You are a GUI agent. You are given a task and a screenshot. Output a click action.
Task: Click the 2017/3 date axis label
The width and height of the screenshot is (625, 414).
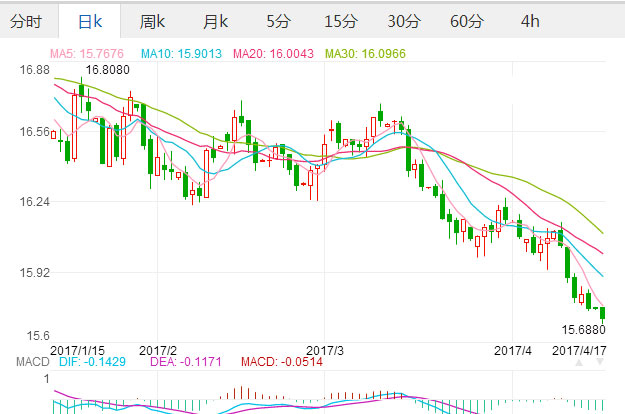(325, 351)
